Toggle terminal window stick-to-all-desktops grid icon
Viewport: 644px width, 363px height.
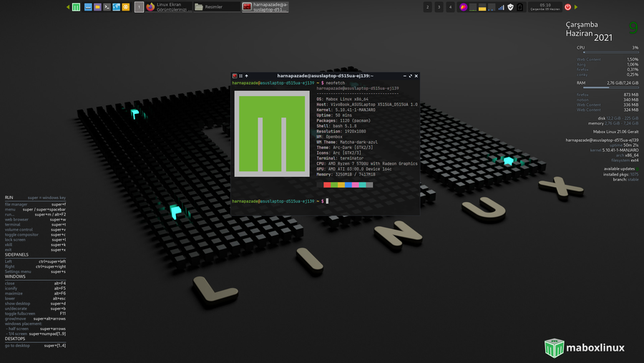240,76
